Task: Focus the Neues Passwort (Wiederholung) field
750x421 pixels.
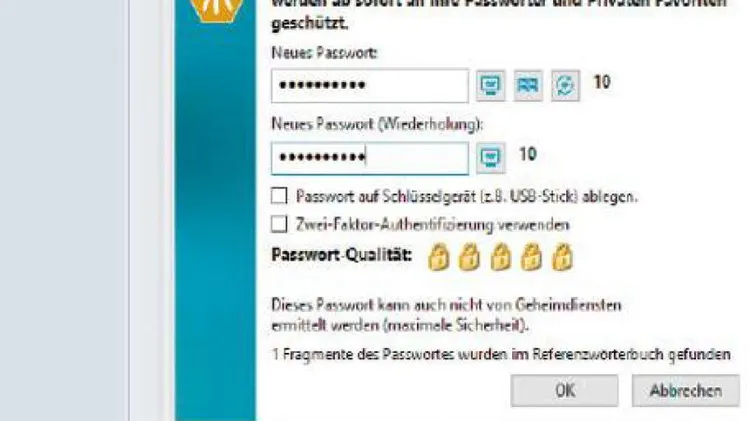Action: point(370,158)
